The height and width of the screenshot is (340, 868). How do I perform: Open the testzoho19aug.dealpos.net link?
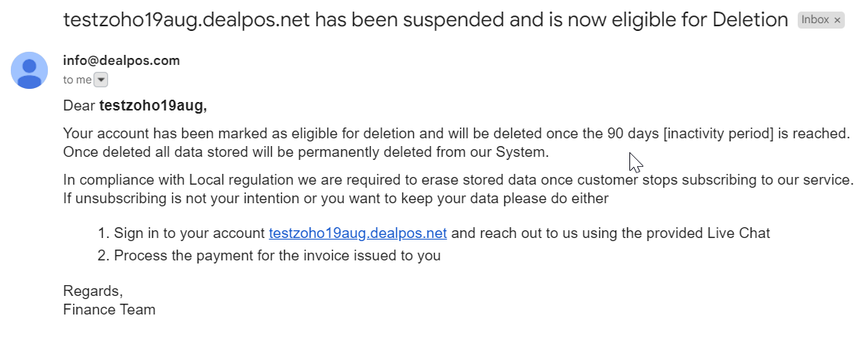tap(358, 233)
